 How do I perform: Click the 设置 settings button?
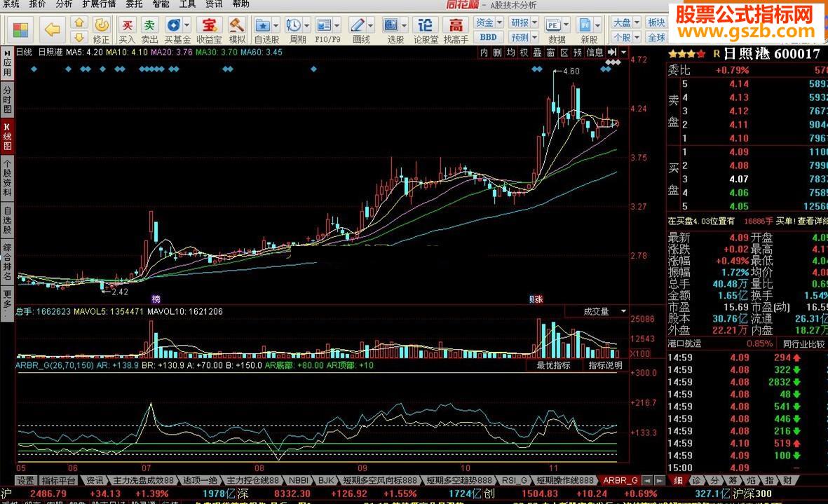pos(25,480)
